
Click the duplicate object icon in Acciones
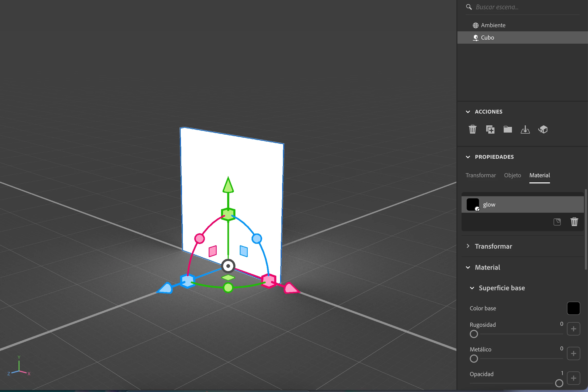click(x=490, y=129)
